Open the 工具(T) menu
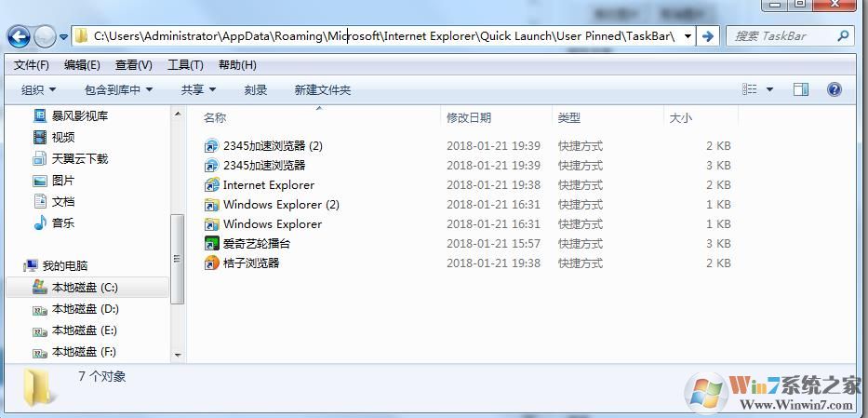The height and width of the screenshot is (418, 868). [x=185, y=65]
